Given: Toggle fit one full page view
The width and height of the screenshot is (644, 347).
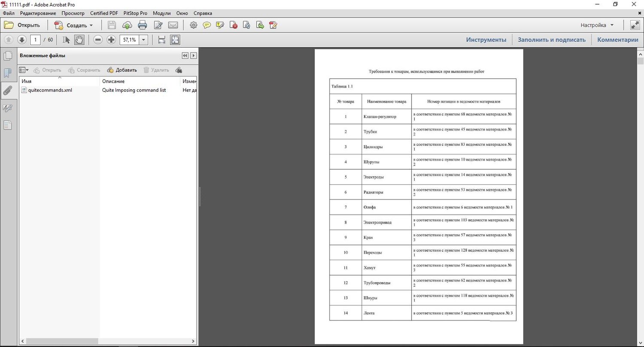Looking at the screenshot, I should coord(175,40).
